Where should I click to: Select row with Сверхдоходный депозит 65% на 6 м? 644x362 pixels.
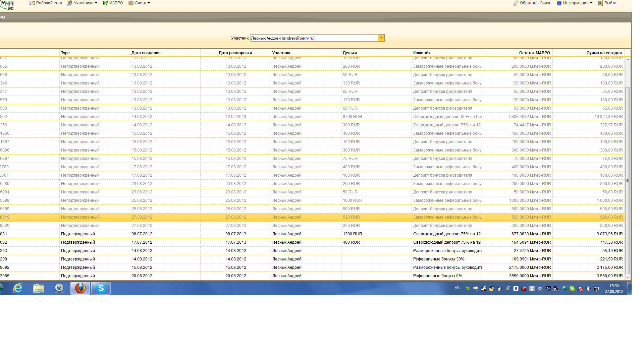pos(312,117)
